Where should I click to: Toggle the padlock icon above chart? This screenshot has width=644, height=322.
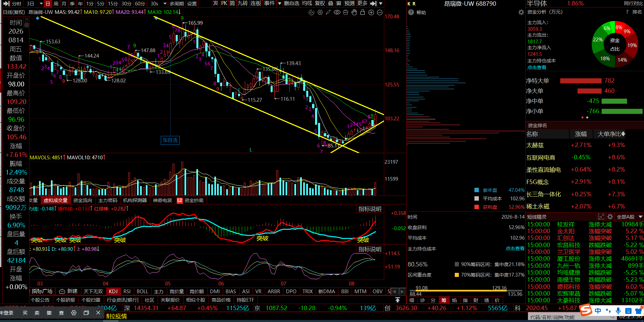coord(363,12)
